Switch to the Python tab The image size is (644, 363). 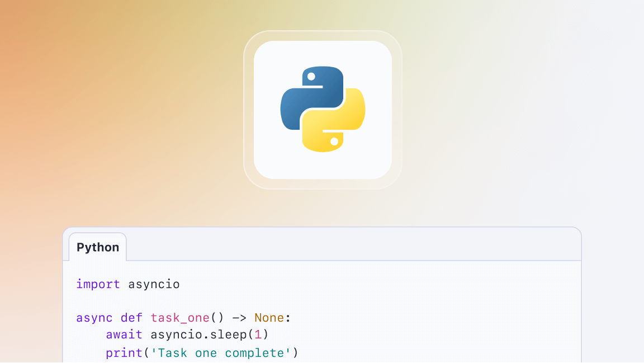(x=97, y=247)
